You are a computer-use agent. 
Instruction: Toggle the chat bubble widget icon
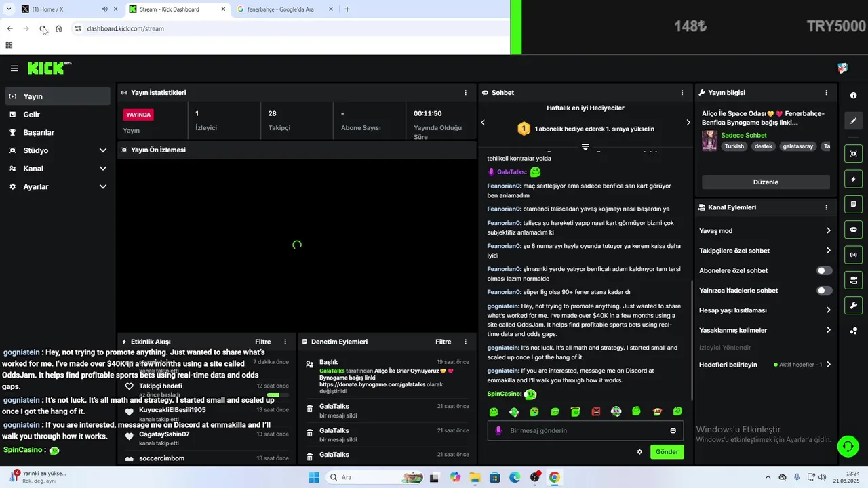click(853, 230)
